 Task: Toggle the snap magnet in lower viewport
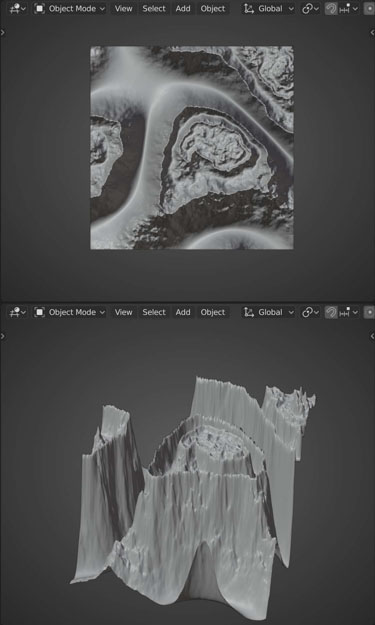coord(331,312)
